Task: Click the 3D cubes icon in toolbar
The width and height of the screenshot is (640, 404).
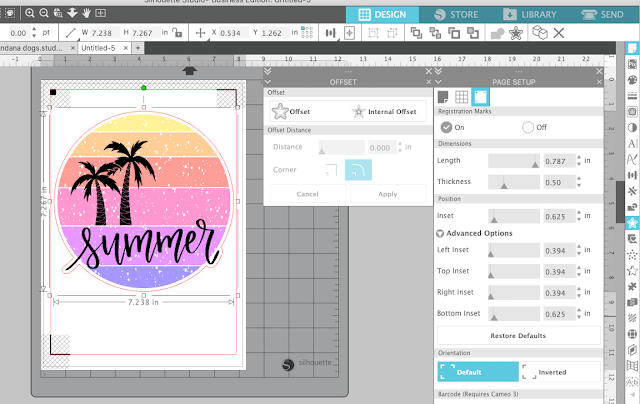Action: click(540, 32)
